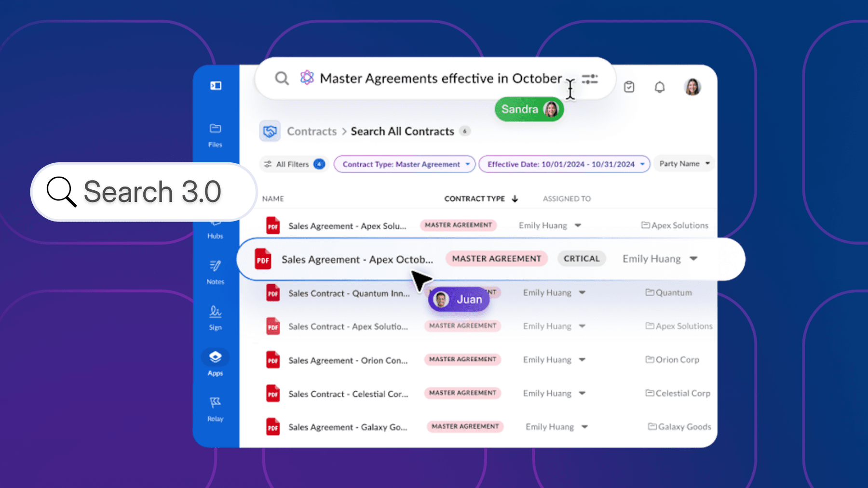Expand assignee dropdown for Sales Agreement - Galaxy Go...
868x488 pixels.
[584, 427]
